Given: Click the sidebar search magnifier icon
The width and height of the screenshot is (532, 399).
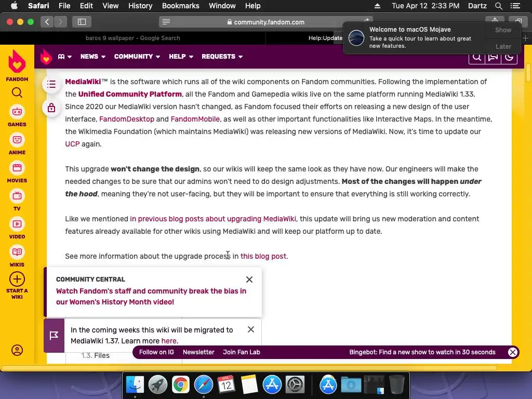Looking at the screenshot, I should (x=17, y=92).
